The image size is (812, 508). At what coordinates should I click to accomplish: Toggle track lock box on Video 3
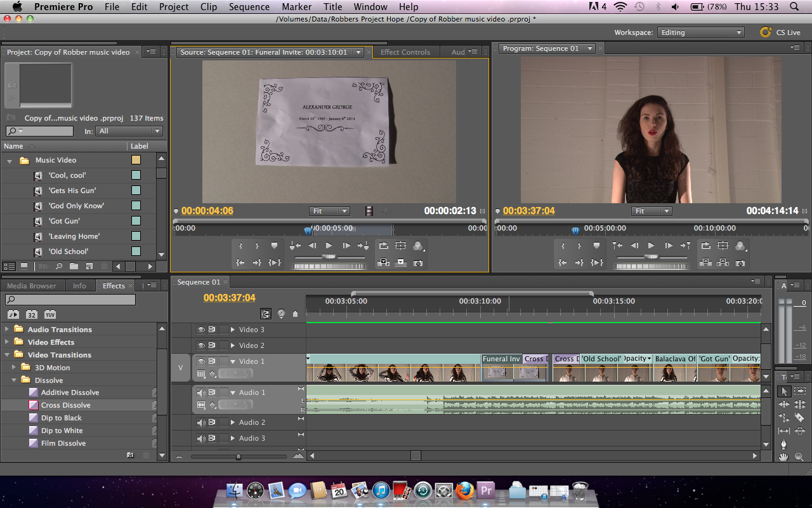coord(224,330)
